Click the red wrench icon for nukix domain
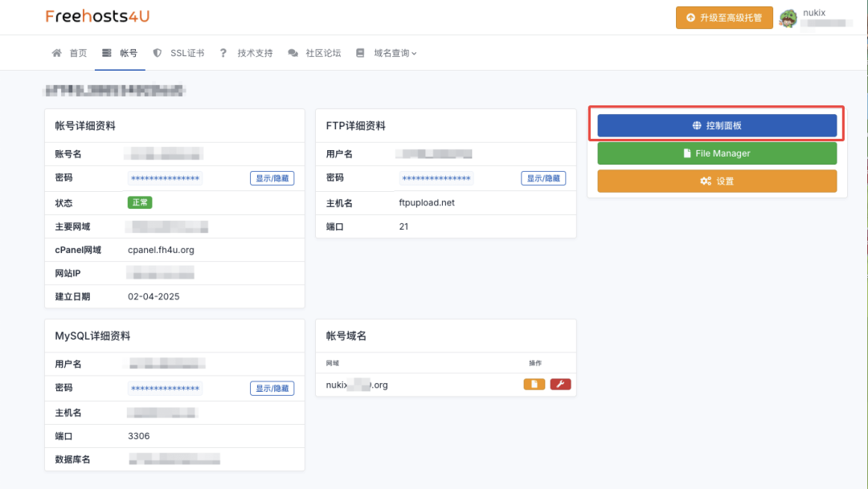 coord(560,385)
